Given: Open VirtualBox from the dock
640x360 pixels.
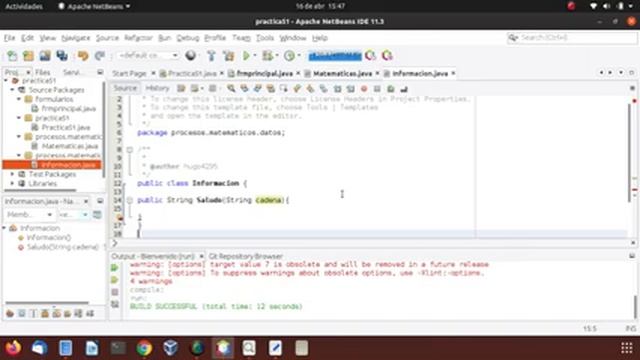Looking at the screenshot, I should tap(171, 348).
